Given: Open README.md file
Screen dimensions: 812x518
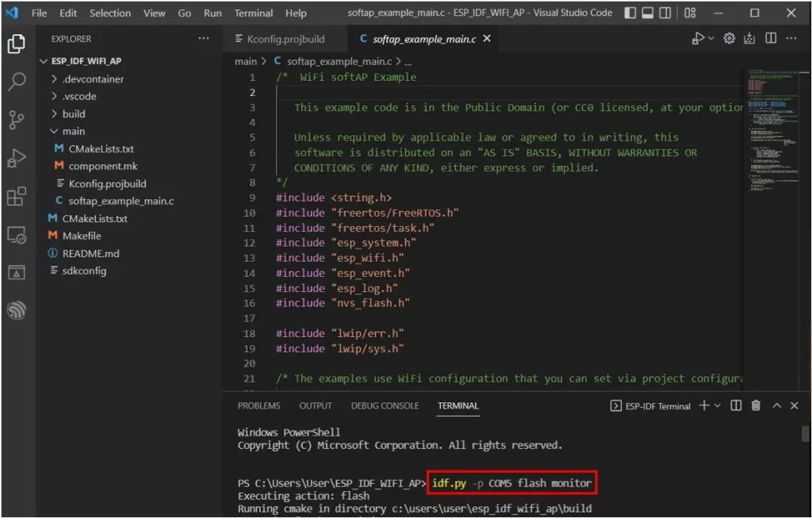Looking at the screenshot, I should tap(129, 253).
